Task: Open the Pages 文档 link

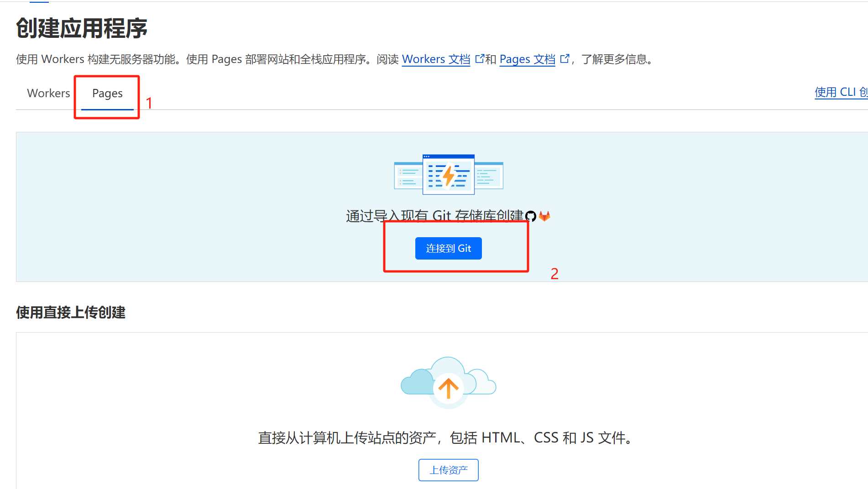Action: pyautogui.click(x=527, y=59)
